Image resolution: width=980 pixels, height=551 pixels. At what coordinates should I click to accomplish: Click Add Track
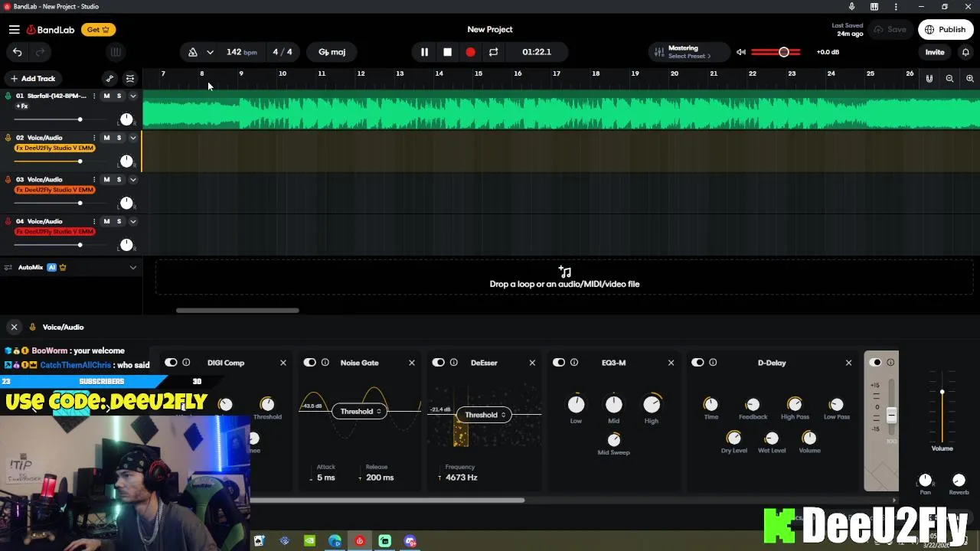[32, 78]
